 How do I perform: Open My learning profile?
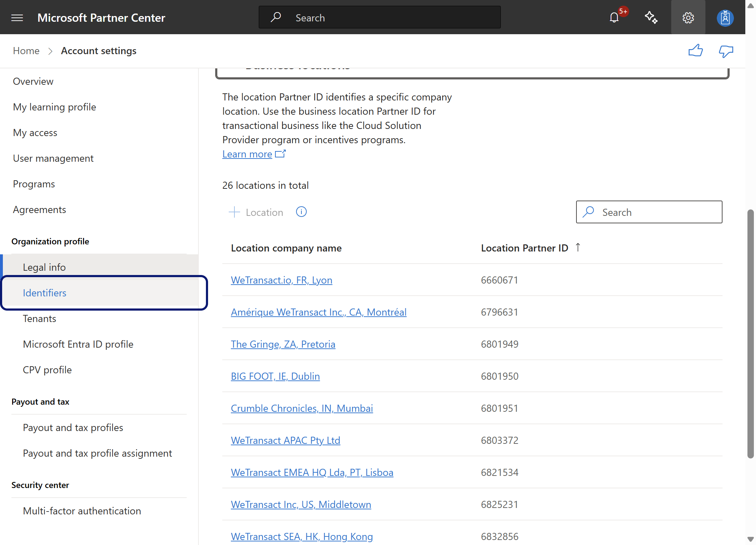tap(55, 107)
